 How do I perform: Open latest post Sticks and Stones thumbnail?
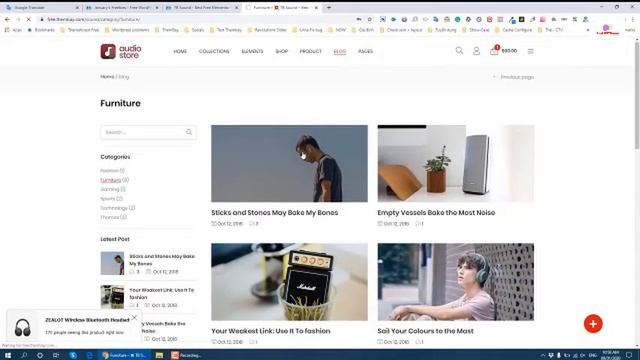(112, 263)
